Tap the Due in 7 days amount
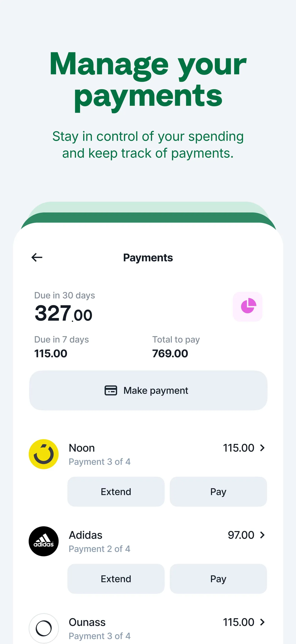This screenshot has width=296, height=644. pos(51,353)
